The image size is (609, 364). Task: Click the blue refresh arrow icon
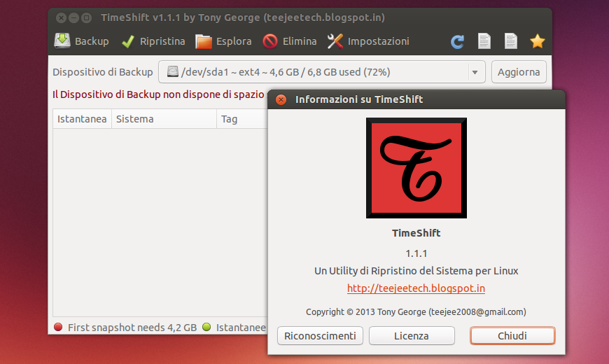pyautogui.click(x=457, y=41)
